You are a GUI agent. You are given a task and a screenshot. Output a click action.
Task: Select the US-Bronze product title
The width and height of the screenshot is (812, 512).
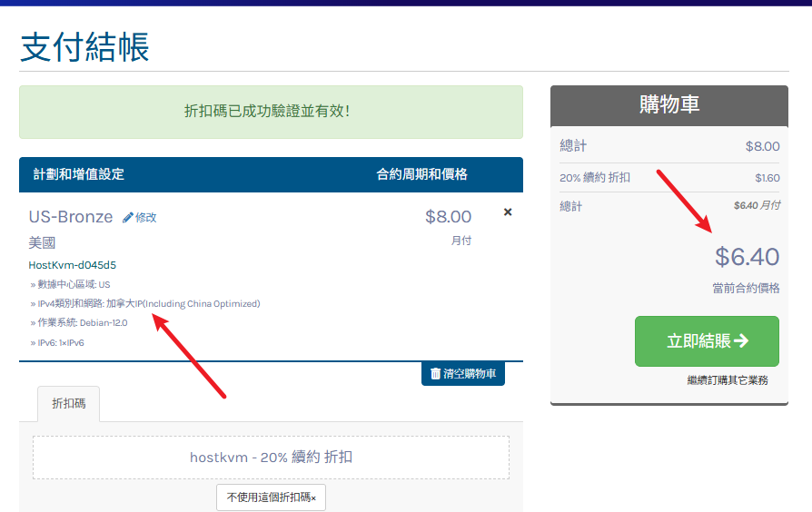(x=71, y=217)
